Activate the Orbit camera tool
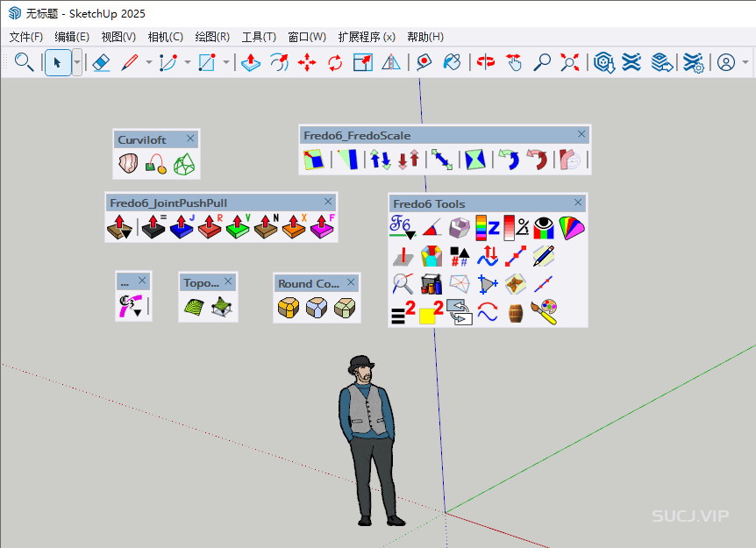The width and height of the screenshot is (756, 548). [486, 62]
